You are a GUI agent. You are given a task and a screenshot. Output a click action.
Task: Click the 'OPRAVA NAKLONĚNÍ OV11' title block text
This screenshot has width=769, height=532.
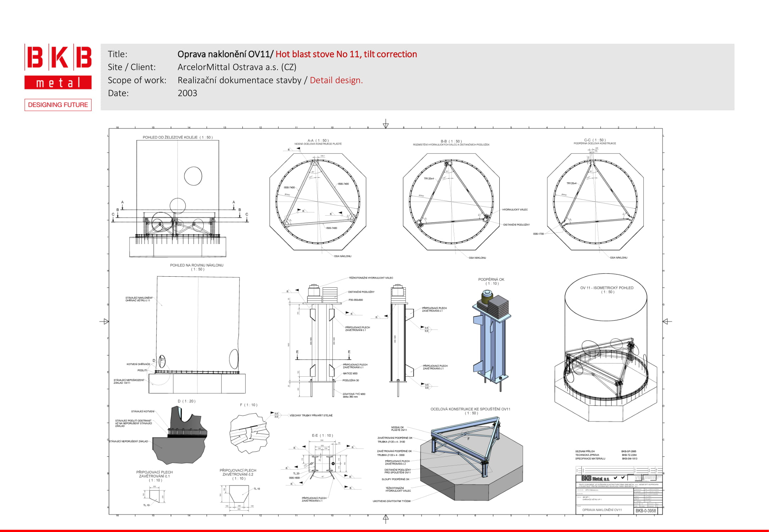[602, 510]
